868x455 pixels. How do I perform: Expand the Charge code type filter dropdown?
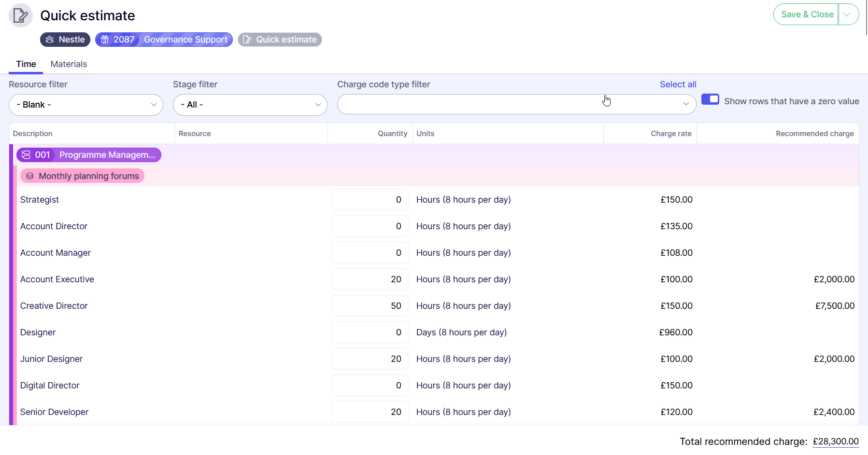(686, 104)
